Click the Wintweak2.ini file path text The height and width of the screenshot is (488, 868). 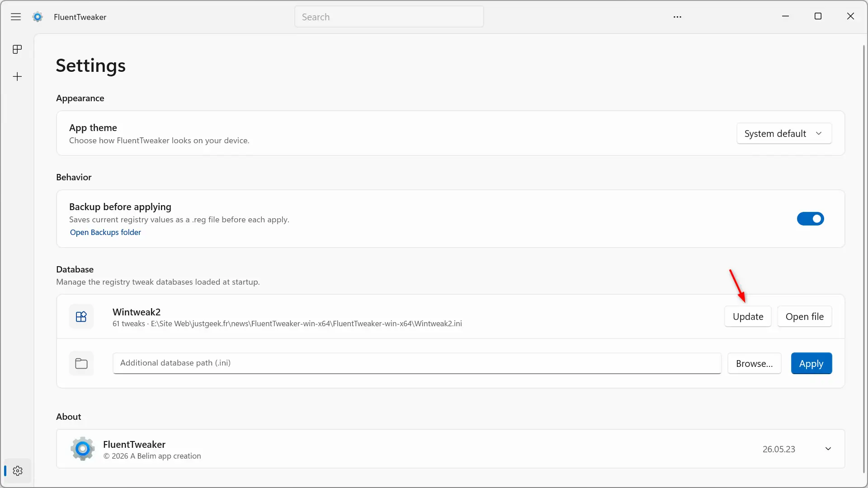[x=307, y=324]
